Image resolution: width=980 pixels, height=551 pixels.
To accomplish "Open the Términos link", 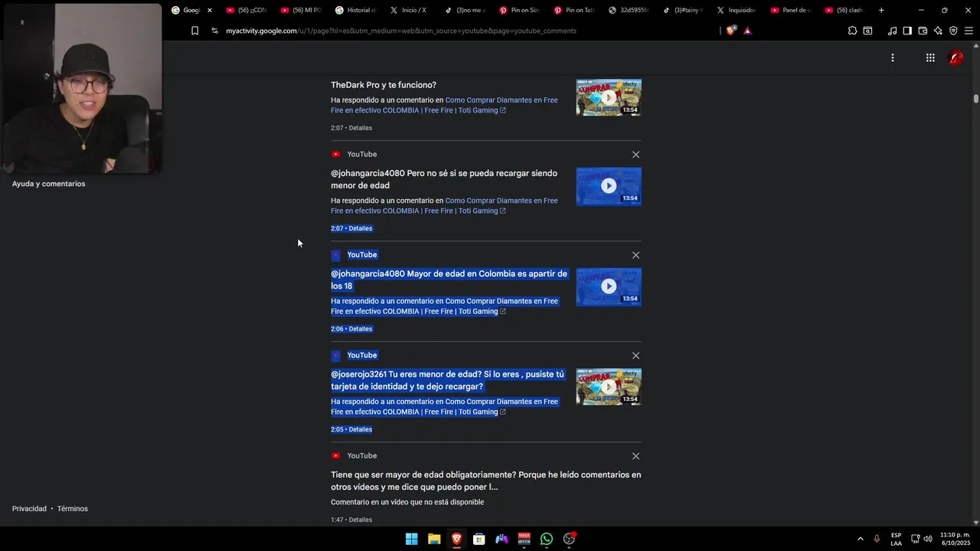I will (73, 509).
